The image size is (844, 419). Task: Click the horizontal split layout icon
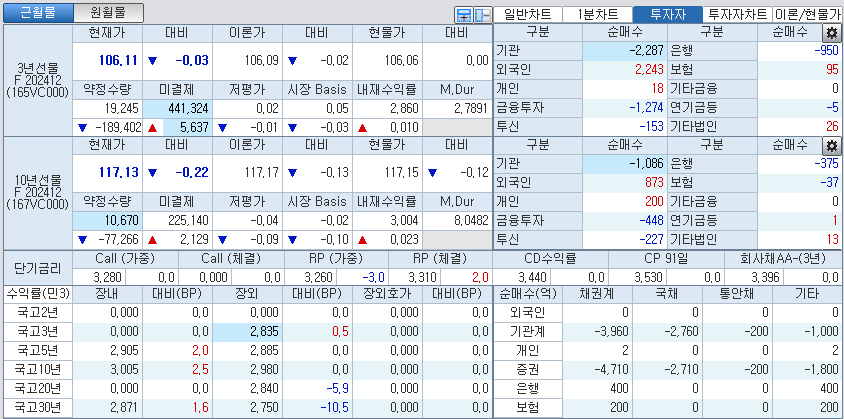click(x=463, y=15)
